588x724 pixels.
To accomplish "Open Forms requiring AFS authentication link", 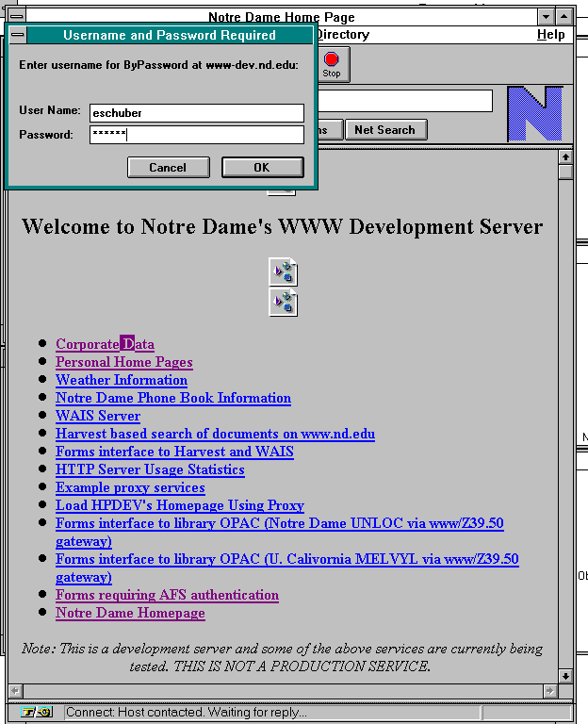I will point(167,595).
